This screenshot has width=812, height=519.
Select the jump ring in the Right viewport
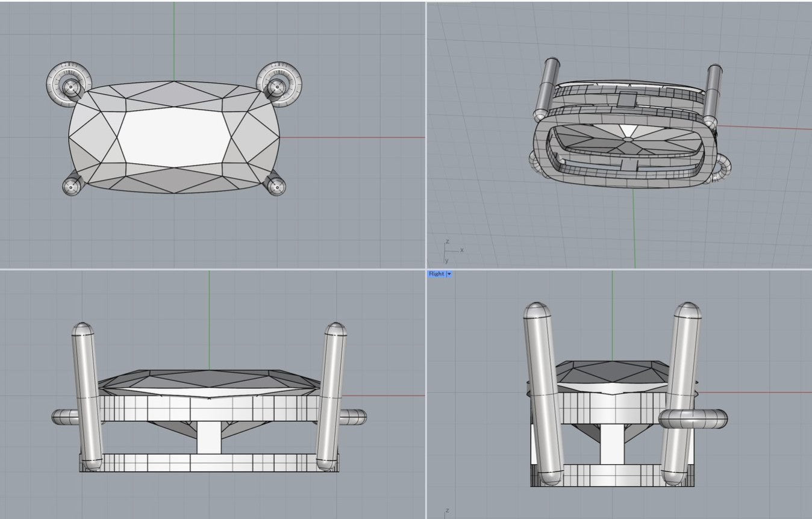693,418
